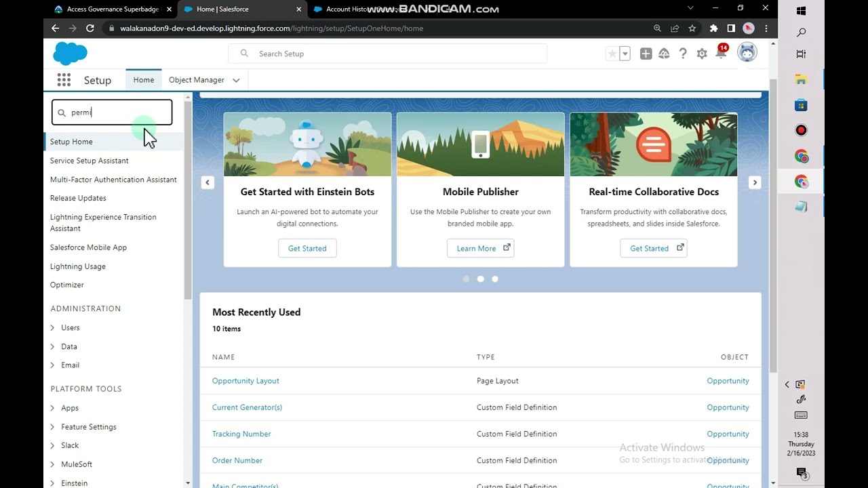Click Windows Start button

(x=801, y=11)
